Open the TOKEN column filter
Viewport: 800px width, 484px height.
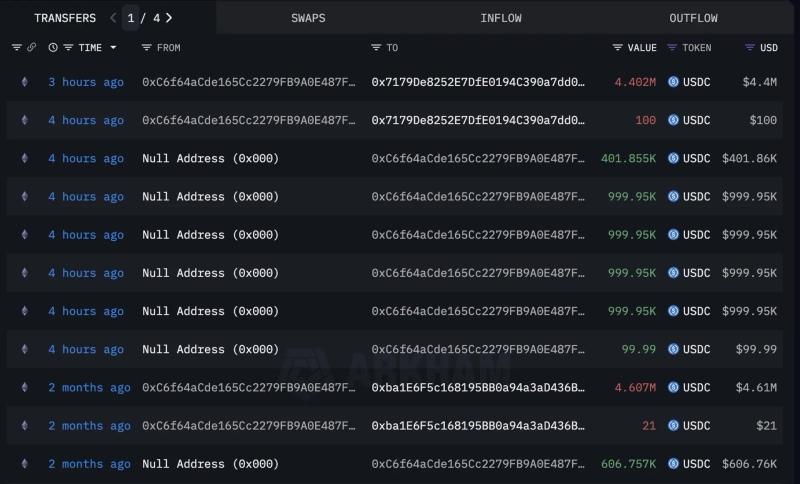[672, 48]
